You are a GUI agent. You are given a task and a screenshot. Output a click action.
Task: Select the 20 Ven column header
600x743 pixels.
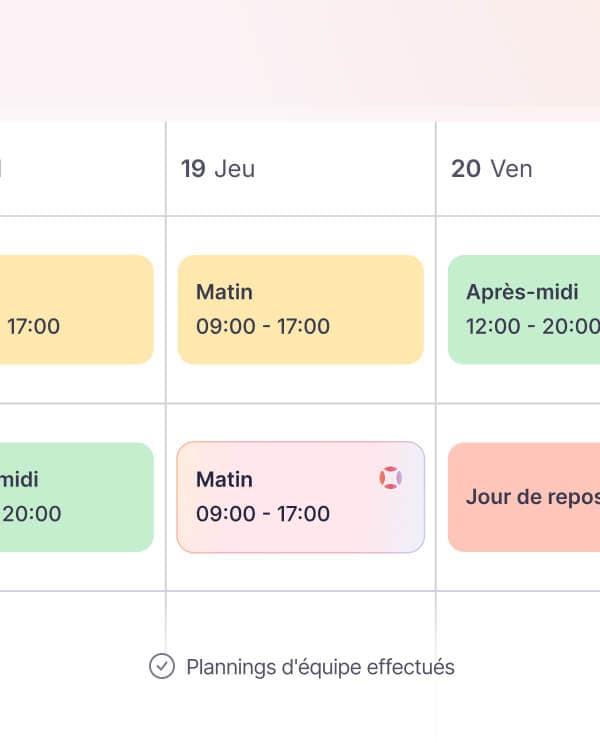(491, 168)
